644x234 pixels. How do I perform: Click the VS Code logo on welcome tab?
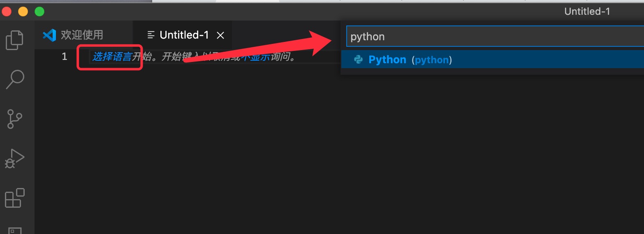click(x=49, y=35)
